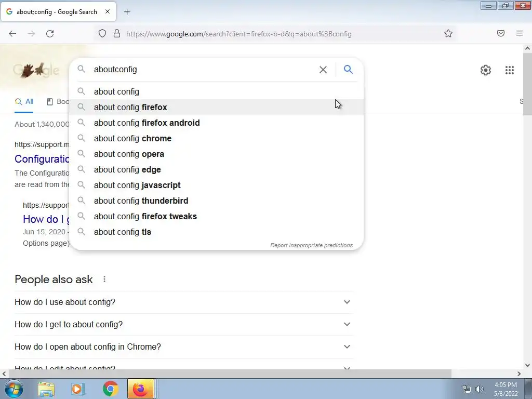Image resolution: width=532 pixels, height=399 pixels.
Task: Click vertical scrollbar up arrow
Action: [x=527, y=48]
